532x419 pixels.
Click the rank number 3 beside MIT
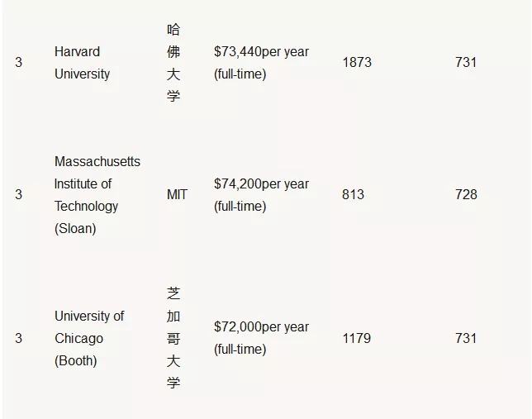pyautogui.click(x=19, y=194)
